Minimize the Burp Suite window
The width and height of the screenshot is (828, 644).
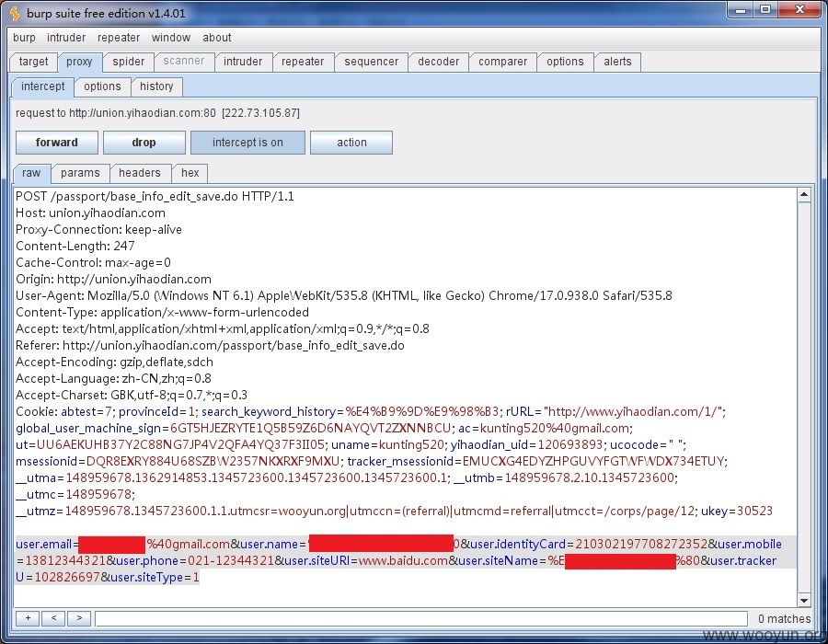tap(741, 10)
